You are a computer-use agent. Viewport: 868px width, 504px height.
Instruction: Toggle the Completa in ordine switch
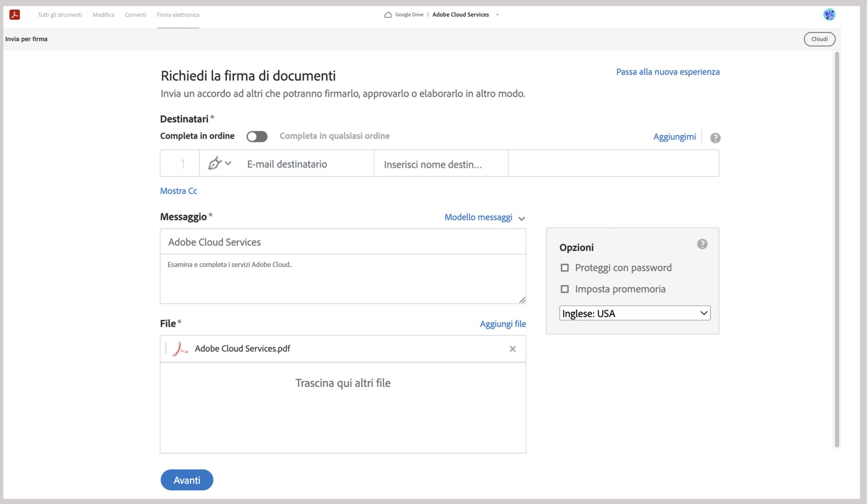click(257, 137)
